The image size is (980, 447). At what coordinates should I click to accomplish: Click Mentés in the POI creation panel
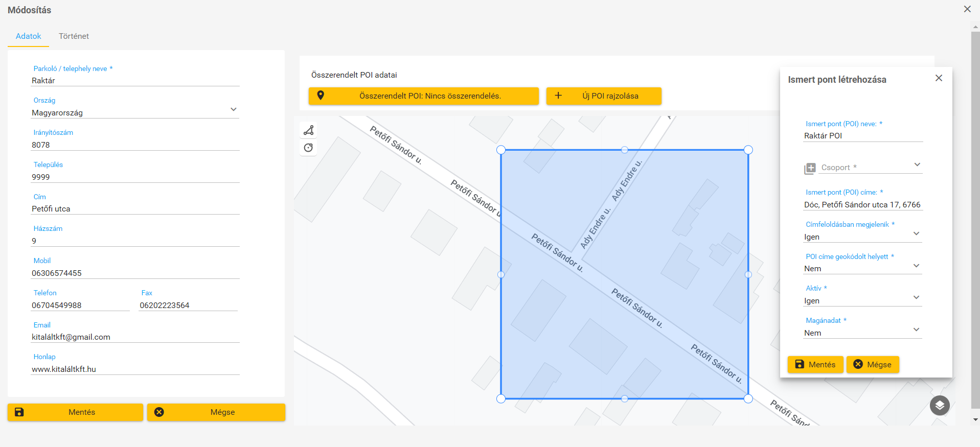[x=815, y=364]
